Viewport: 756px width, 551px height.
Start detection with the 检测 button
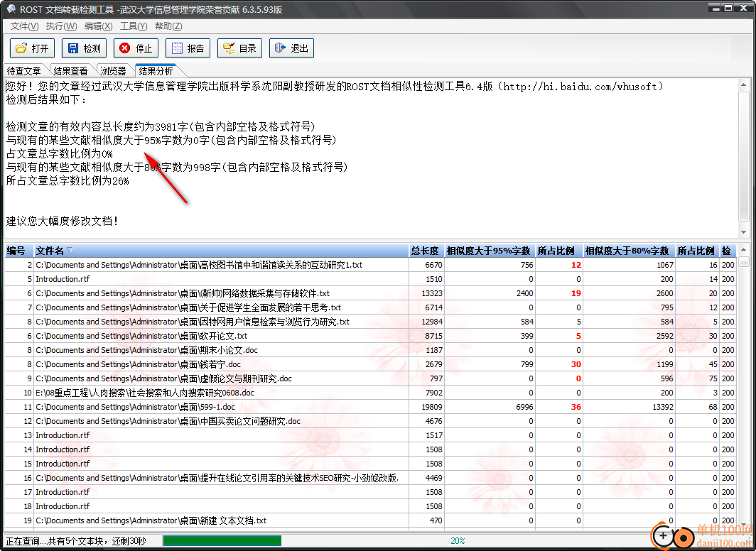click(84, 48)
